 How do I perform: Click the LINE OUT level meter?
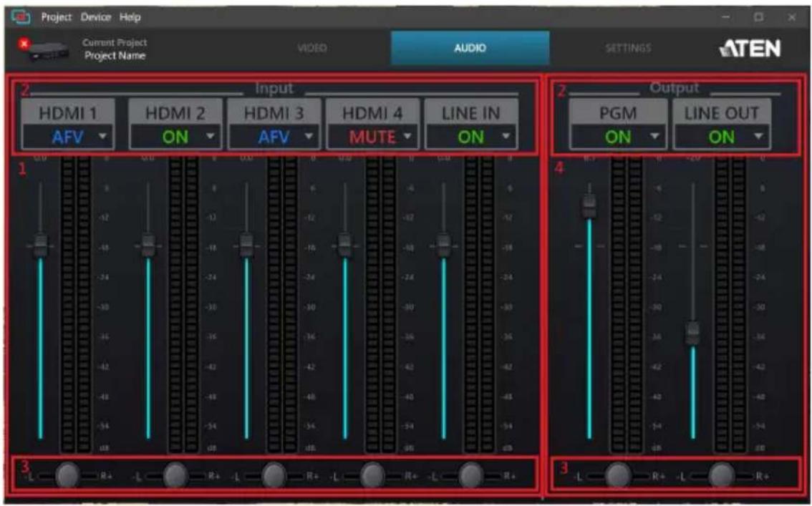[730, 304]
